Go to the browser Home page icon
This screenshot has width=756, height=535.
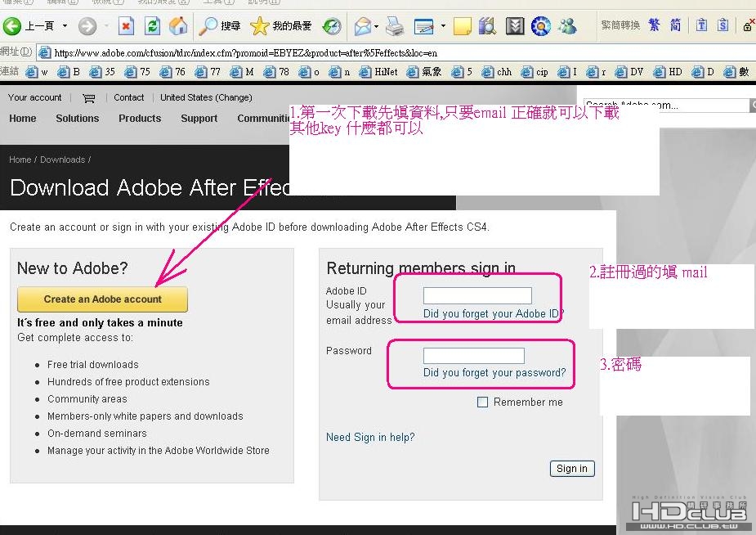click(x=178, y=26)
